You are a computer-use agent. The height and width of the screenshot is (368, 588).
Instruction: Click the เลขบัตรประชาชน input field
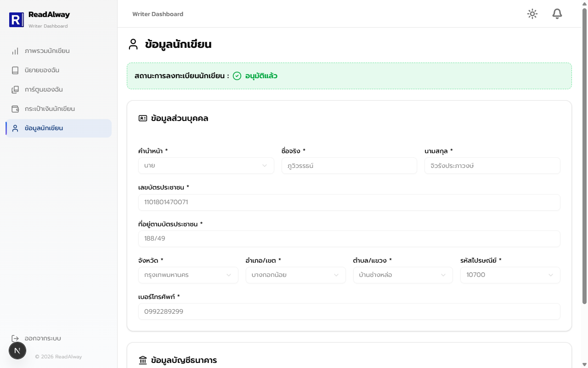coord(349,202)
